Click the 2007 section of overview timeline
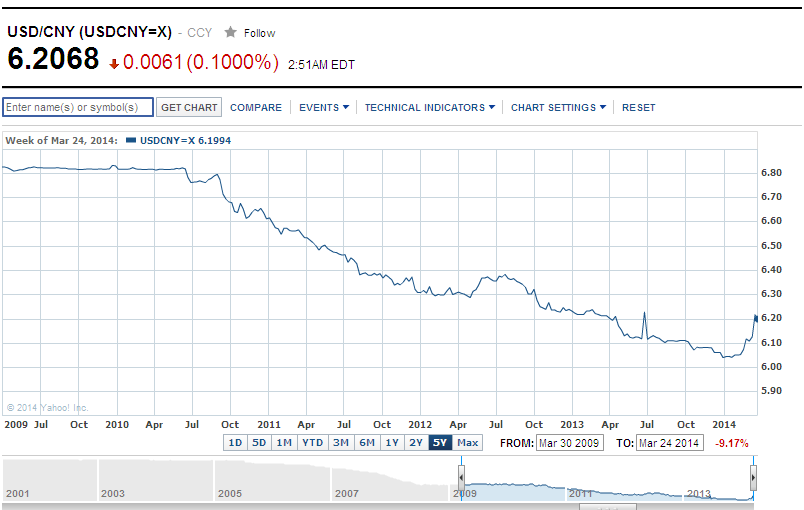This screenshot has width=804, height=510. click(x=390, y=480)
